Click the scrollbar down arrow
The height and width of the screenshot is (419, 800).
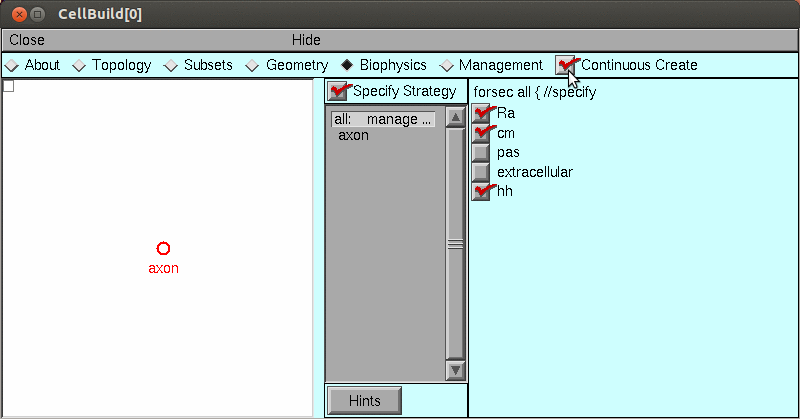(456, 370)
